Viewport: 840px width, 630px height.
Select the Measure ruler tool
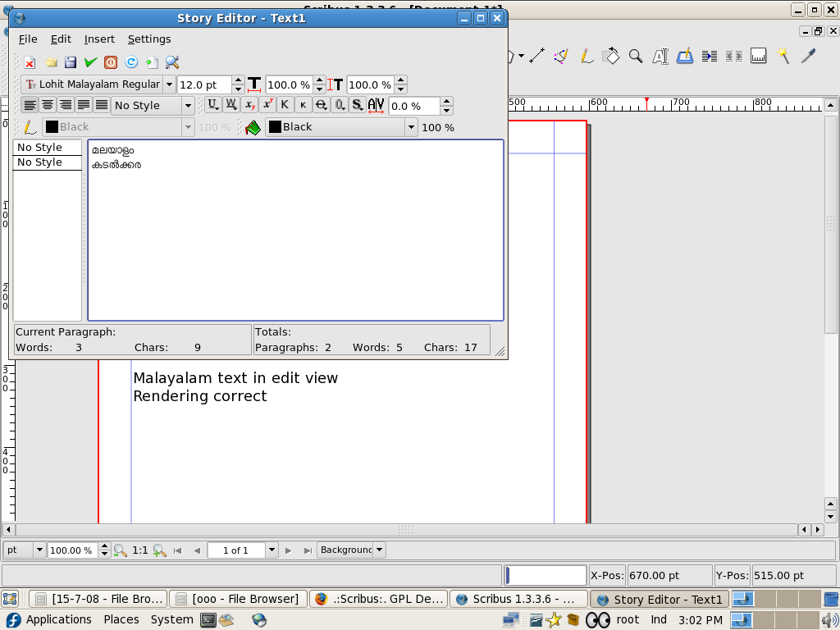[759, 56]
